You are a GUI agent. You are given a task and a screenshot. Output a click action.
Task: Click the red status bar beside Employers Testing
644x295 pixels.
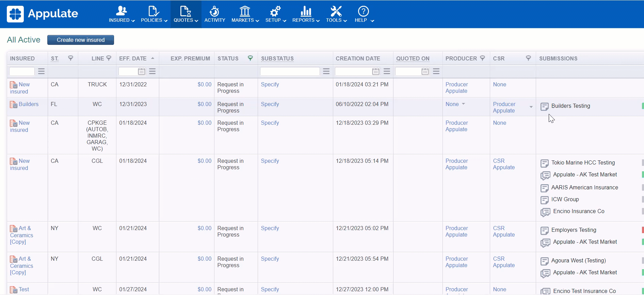click(x=642, y=230)
